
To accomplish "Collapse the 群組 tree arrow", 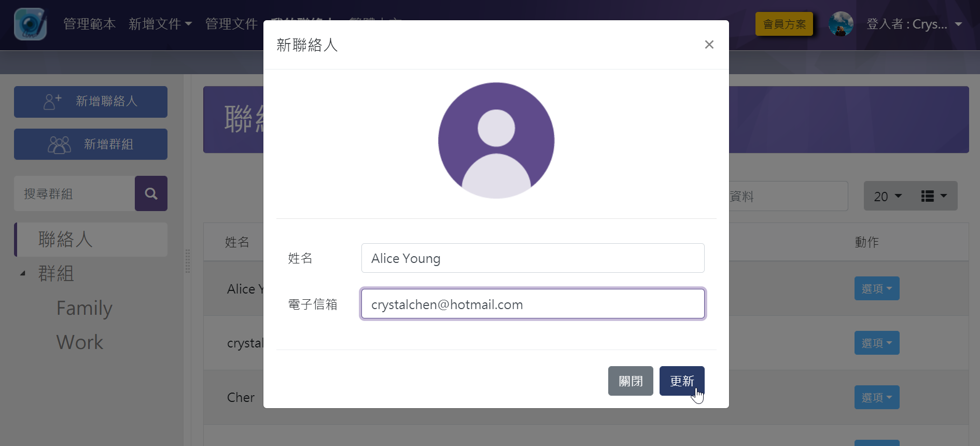I will (23, 273).
